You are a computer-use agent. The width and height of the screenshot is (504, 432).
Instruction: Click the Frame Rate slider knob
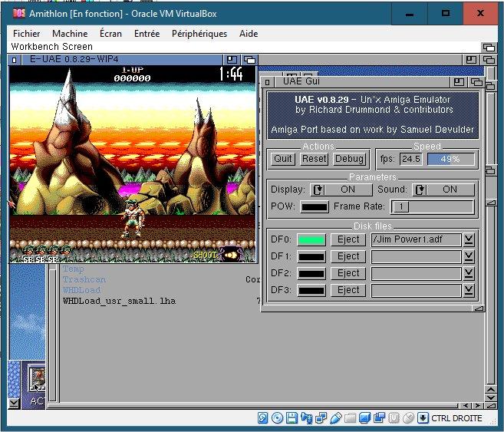pyautogui.click(x=401, y=206)
